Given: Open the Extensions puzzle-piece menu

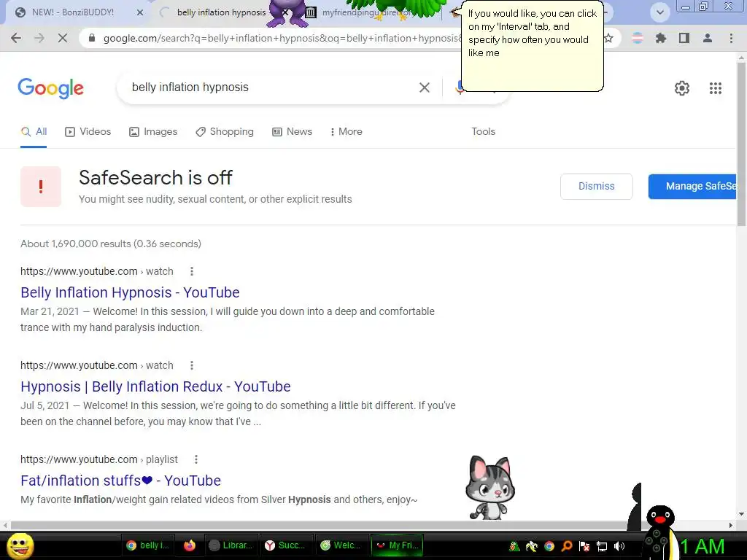Looking at the screenshot, I should (661, 38).
